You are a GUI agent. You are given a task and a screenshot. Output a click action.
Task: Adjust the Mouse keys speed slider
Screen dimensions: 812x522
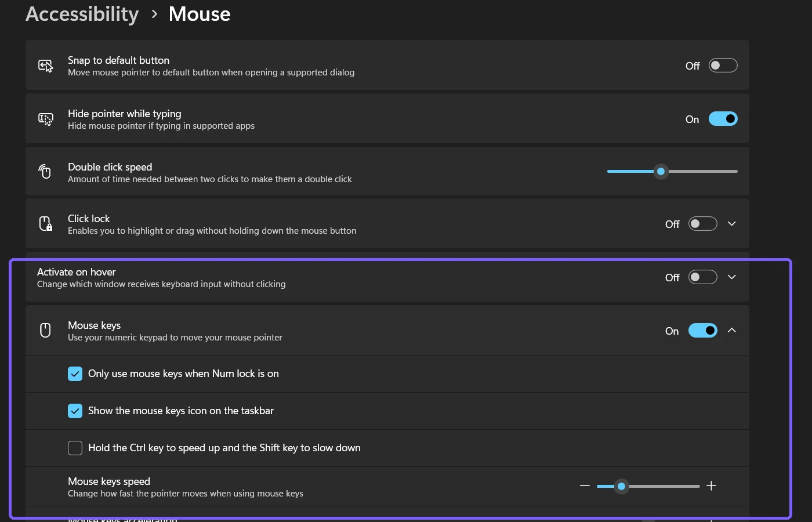648,486
